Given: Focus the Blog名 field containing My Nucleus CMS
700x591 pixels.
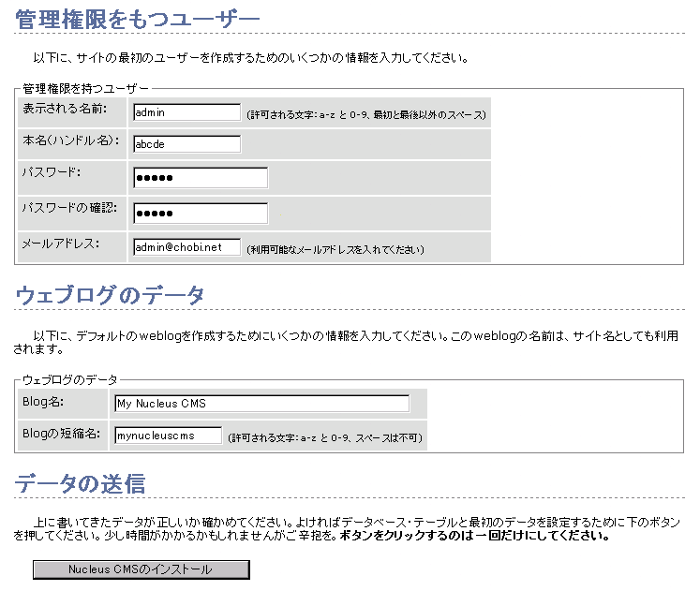Looking at the screenshot, I should click(261, 404).
